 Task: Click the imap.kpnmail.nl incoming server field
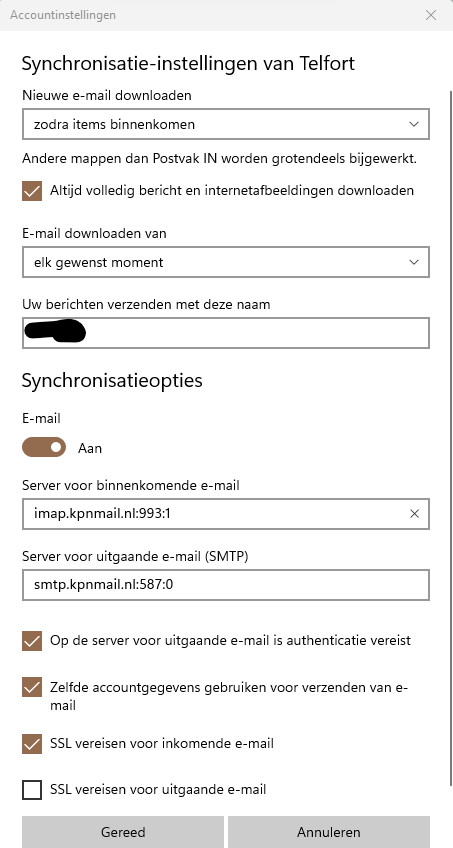226,514
